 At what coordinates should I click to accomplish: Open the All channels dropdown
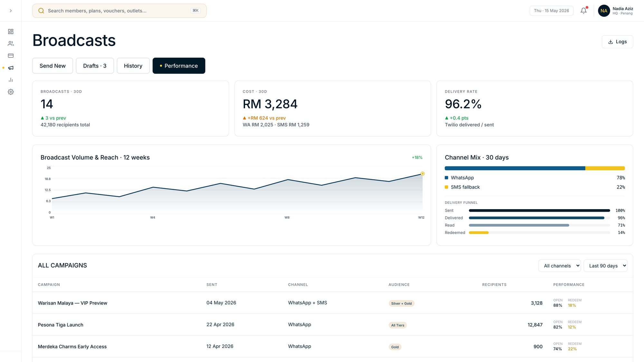click(x=559, y=266)
